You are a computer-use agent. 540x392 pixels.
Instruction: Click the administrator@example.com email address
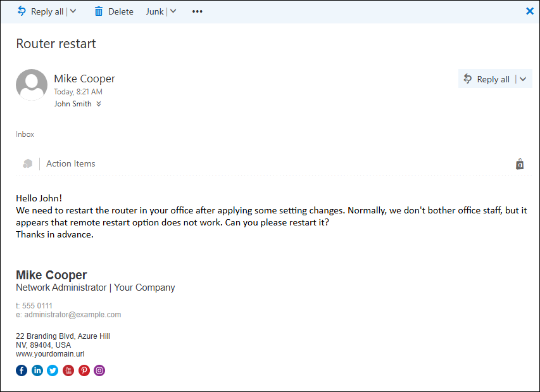pyautogui.click(x=72, y=315)
